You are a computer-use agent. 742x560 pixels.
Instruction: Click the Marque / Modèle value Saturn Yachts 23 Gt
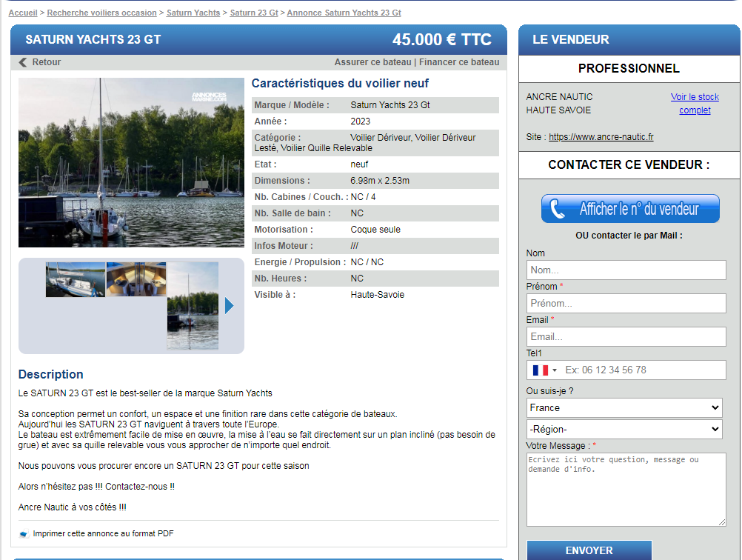click(390, 105)
